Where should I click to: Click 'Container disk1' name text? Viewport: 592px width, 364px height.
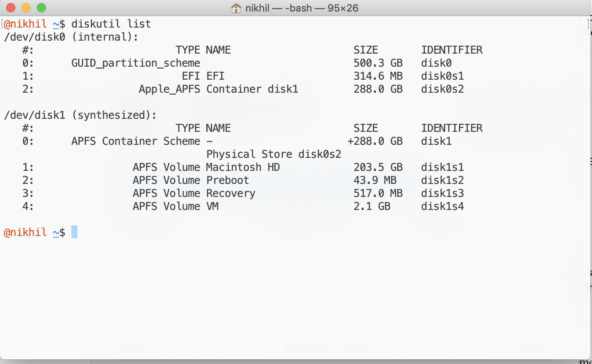click(252, 89)
